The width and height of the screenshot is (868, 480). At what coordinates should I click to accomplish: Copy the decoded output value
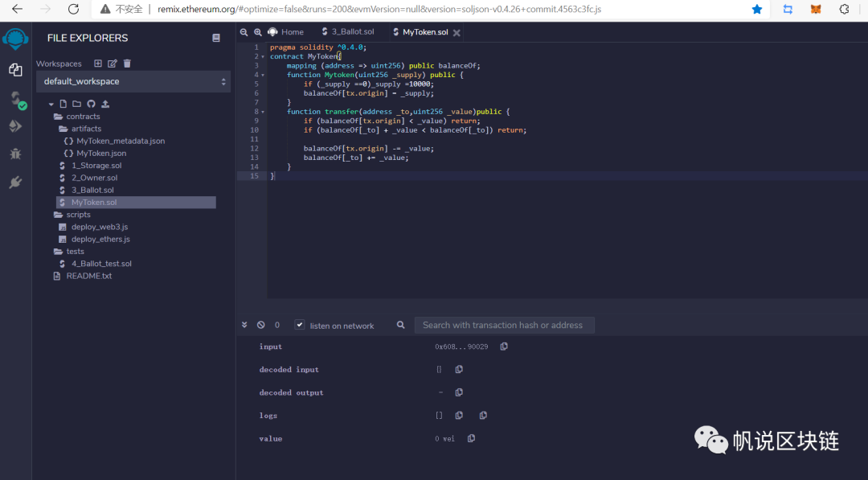click(459, 392)
